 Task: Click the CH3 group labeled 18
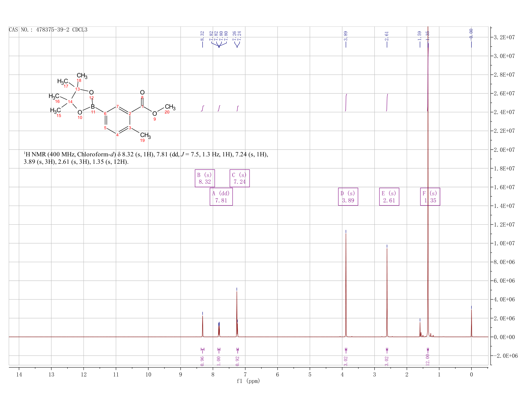tap(82, 76)
